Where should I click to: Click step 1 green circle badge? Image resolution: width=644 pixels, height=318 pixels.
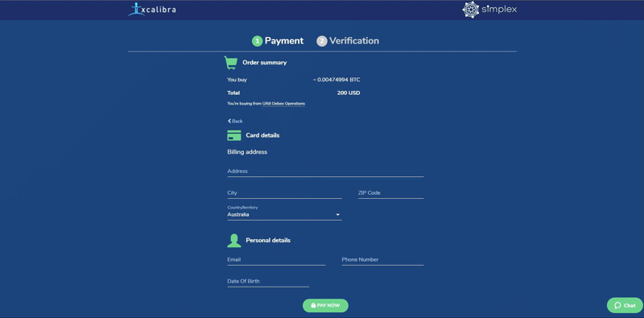[x=257, y=41]
